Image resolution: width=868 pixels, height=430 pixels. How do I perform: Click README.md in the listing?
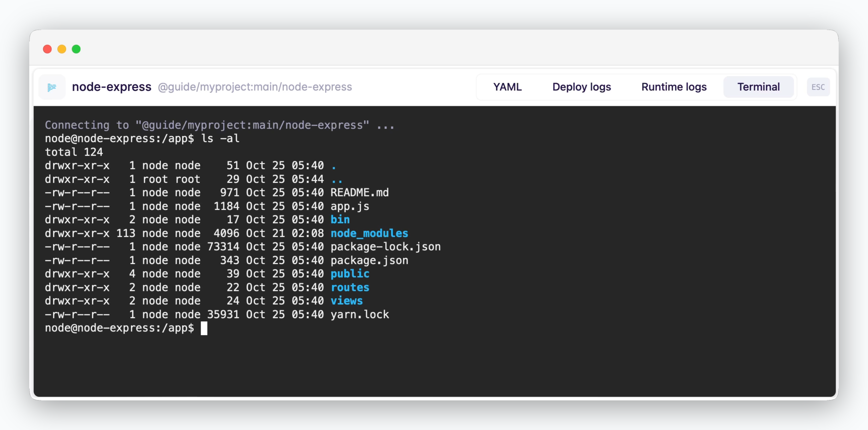360,193
